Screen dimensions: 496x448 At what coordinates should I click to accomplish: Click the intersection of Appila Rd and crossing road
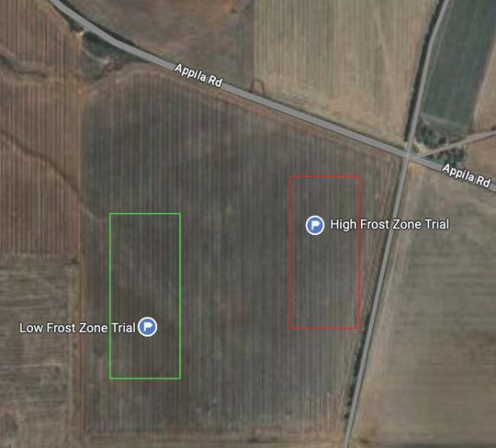407,155
